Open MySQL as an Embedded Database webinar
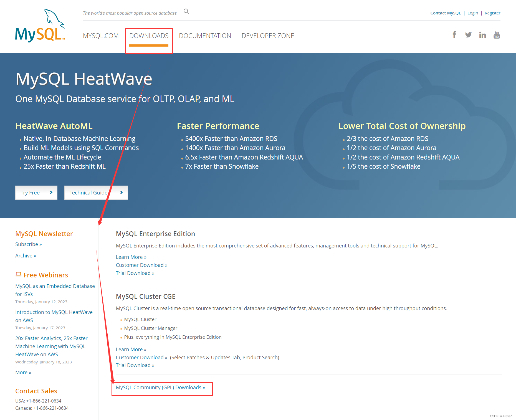The image size is (516, 420). click(x=55, y=290)
